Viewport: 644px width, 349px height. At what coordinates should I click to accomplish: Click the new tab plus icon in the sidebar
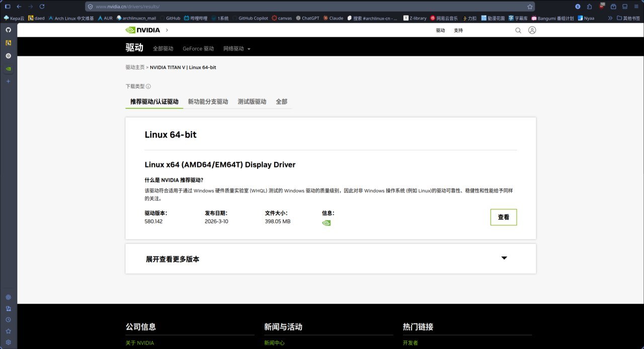tap(8, 81)
